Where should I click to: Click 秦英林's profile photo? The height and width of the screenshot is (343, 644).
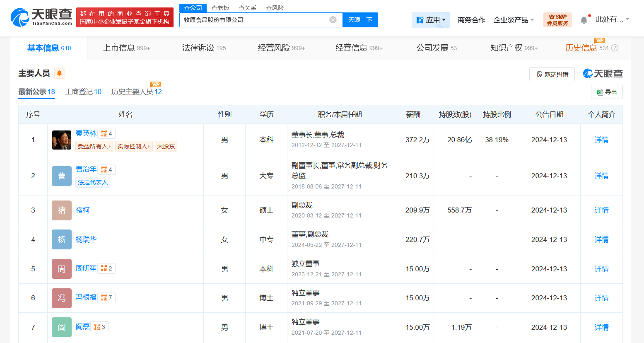click(x=62, y=140)
